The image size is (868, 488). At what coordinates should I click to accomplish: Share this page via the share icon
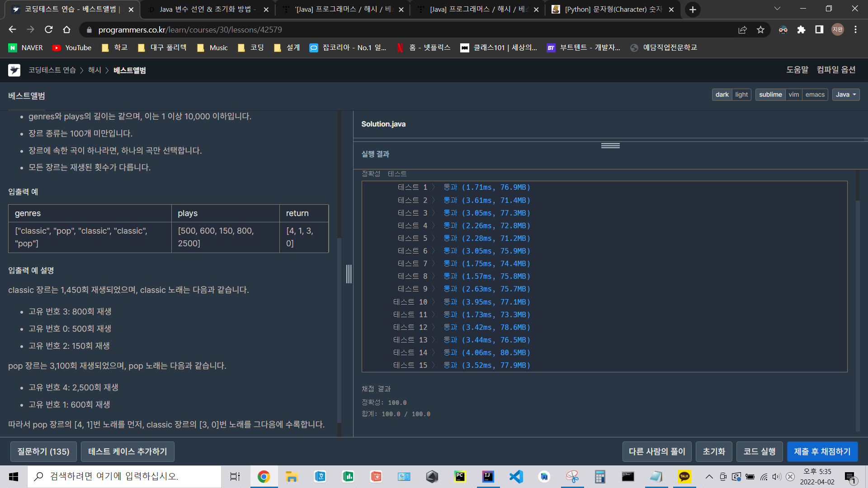(x=742, y=29)
